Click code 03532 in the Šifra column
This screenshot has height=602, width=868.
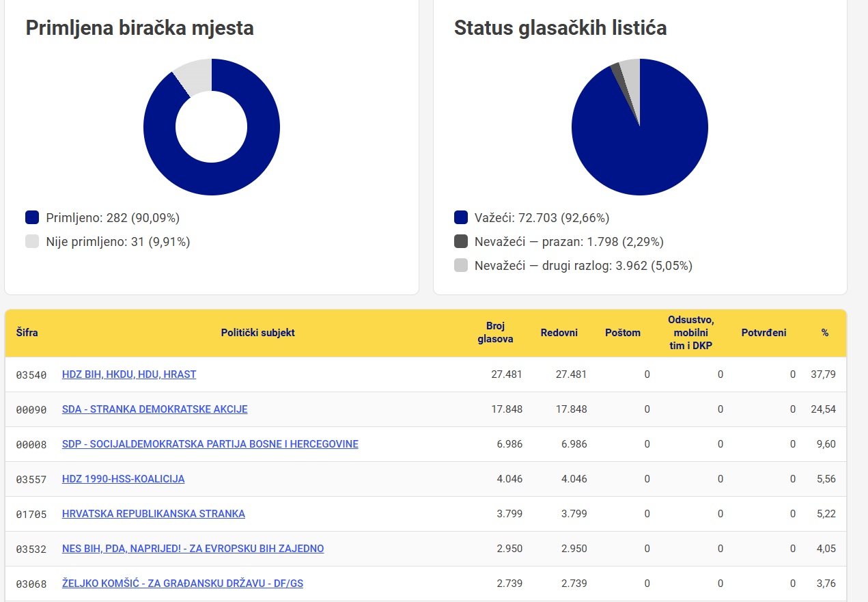point(31,549)
